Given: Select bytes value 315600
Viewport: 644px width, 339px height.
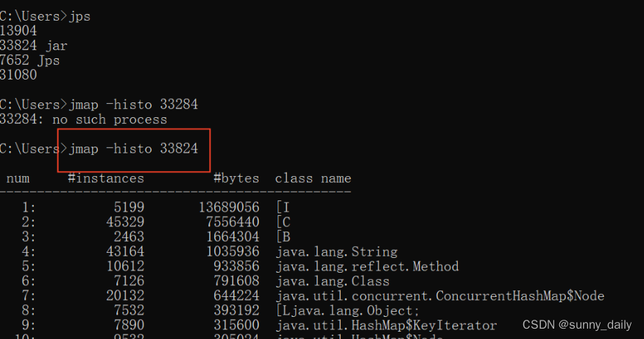Looking at the screenshot, I should tap(236, 326).
